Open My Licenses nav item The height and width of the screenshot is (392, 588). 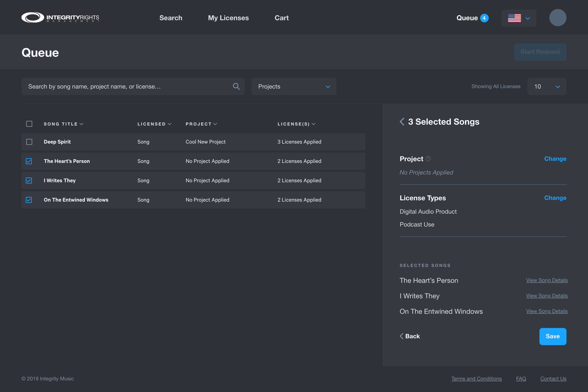(228, 18)
